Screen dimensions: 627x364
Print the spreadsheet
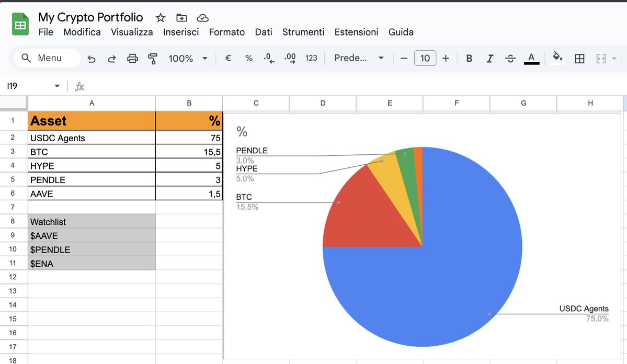click(132, 59)
